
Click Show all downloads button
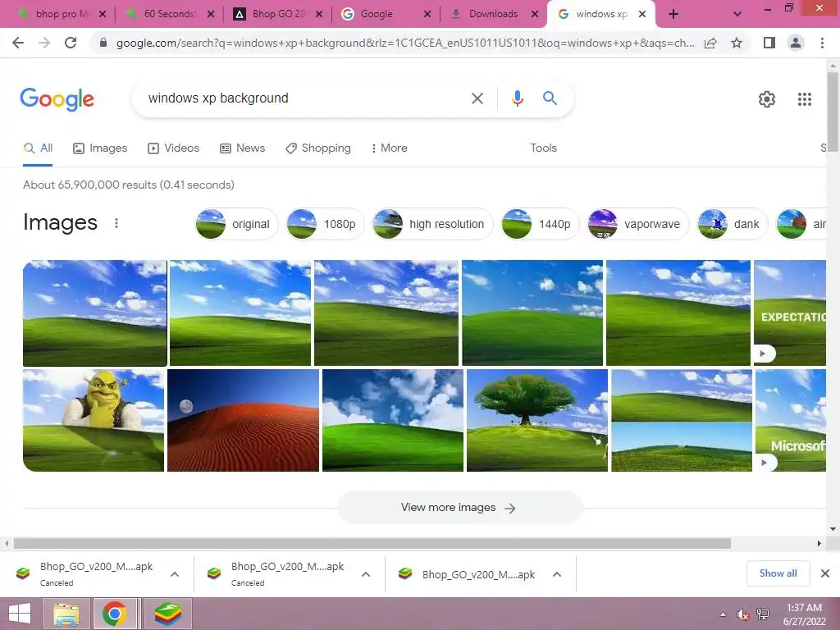coord(778,573)
